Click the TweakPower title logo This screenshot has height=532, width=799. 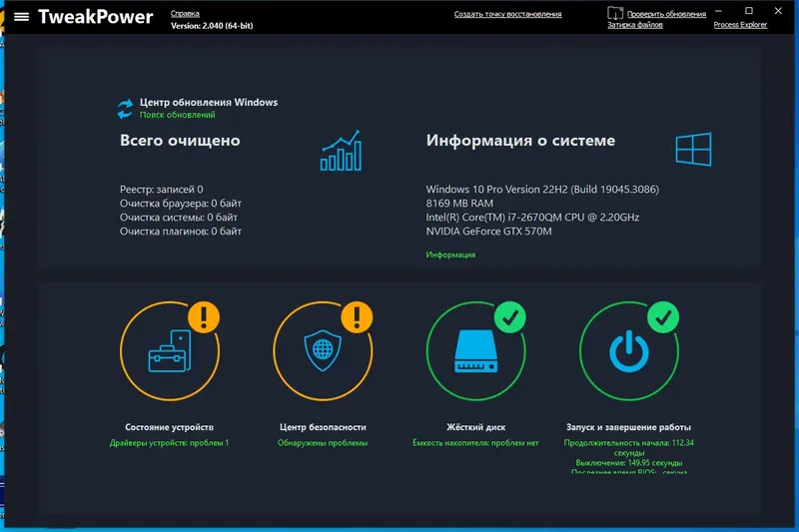tap(95, 17)
